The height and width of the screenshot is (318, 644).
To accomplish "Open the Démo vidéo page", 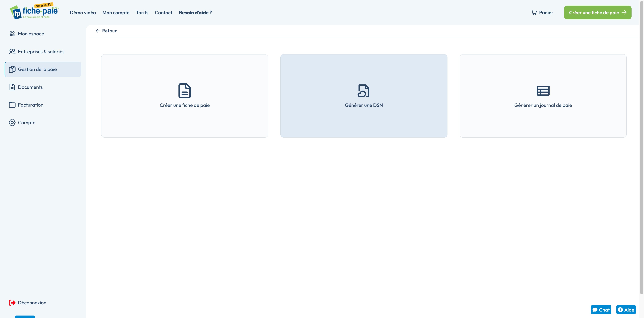I will [x=83, y=12].
